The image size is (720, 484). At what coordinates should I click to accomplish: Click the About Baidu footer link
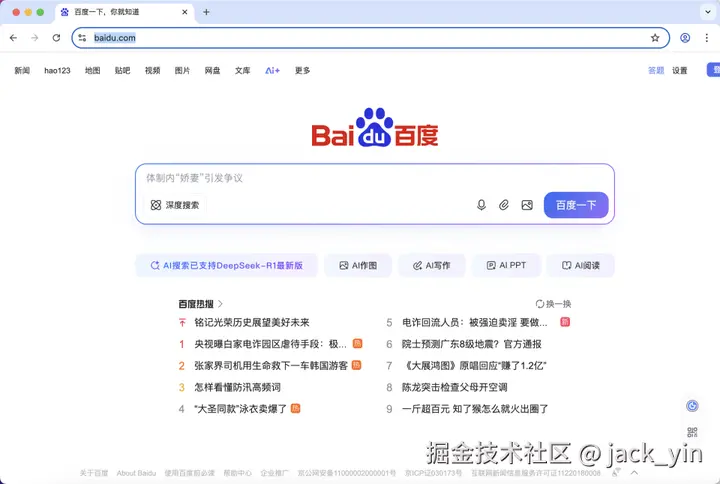[x=136, y=473]
